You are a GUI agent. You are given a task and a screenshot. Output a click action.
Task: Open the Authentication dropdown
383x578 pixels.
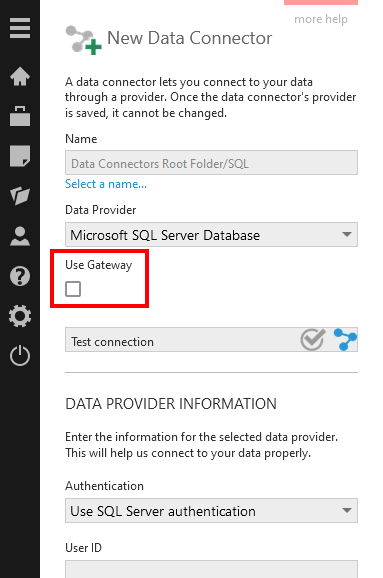tap(211, 511)
